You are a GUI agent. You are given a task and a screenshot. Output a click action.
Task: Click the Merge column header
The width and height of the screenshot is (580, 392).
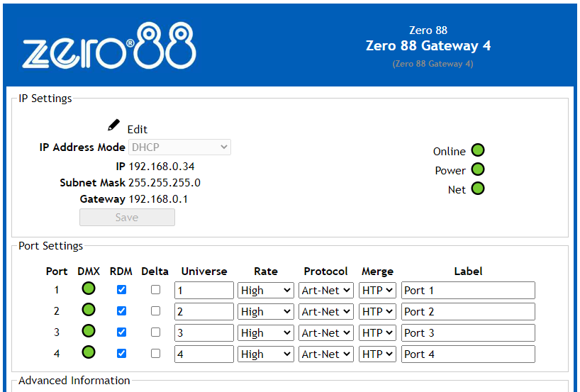pos(377,271)
